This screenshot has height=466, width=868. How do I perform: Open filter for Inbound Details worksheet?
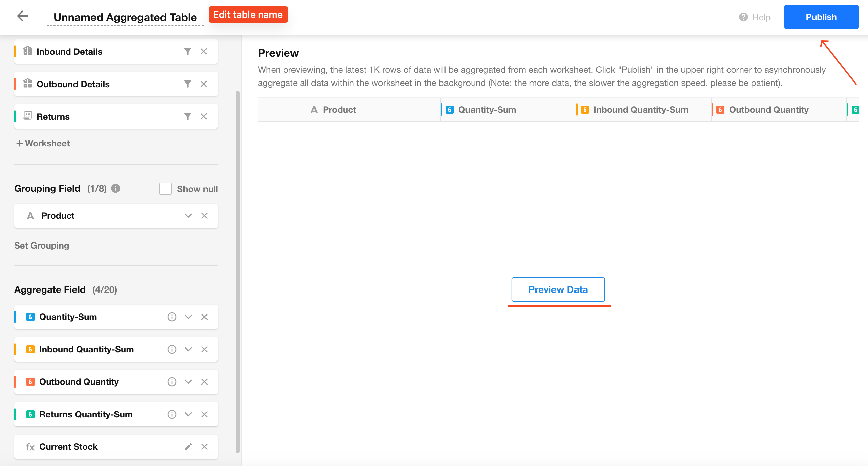187,51
